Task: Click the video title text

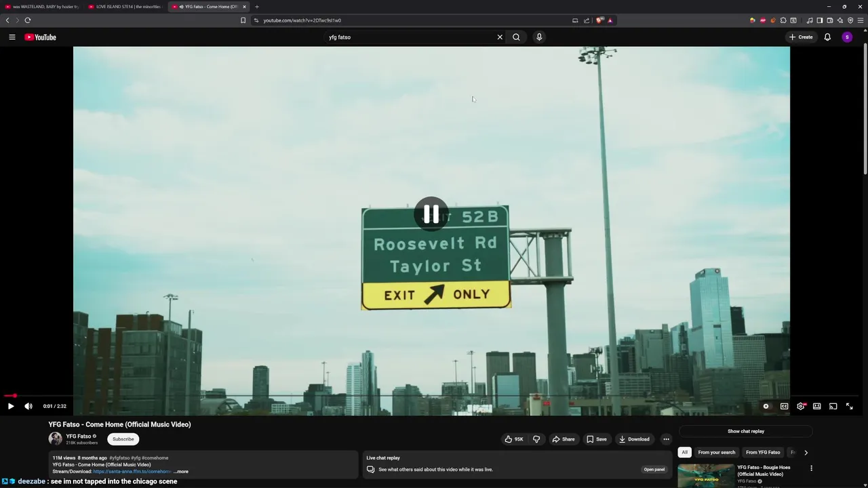Action: click(x=120, y=424)
